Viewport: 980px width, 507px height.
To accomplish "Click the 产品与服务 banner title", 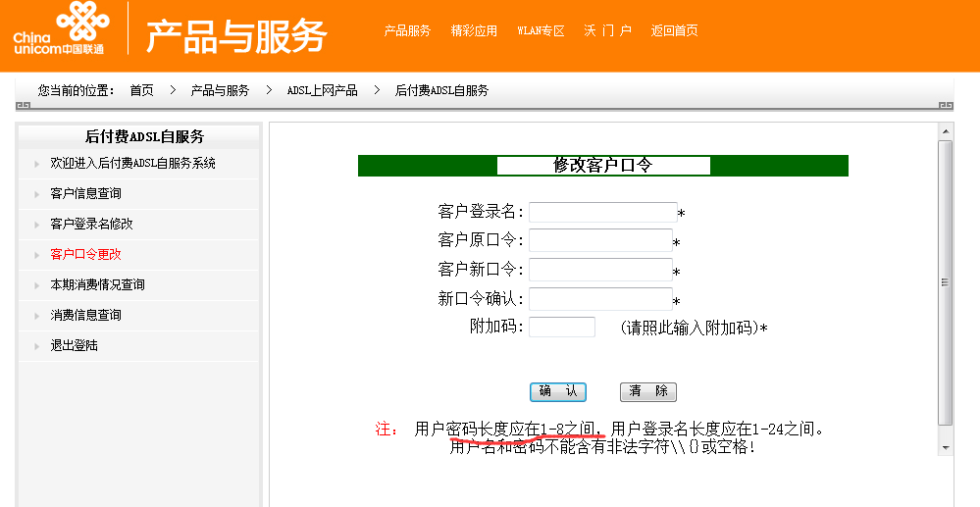I will click(236, 35).
